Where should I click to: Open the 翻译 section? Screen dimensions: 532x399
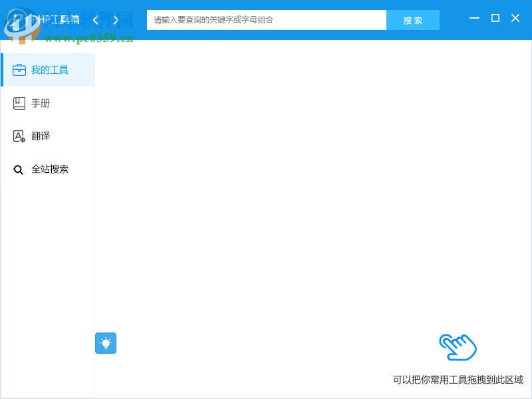click(x=41, y=136)
